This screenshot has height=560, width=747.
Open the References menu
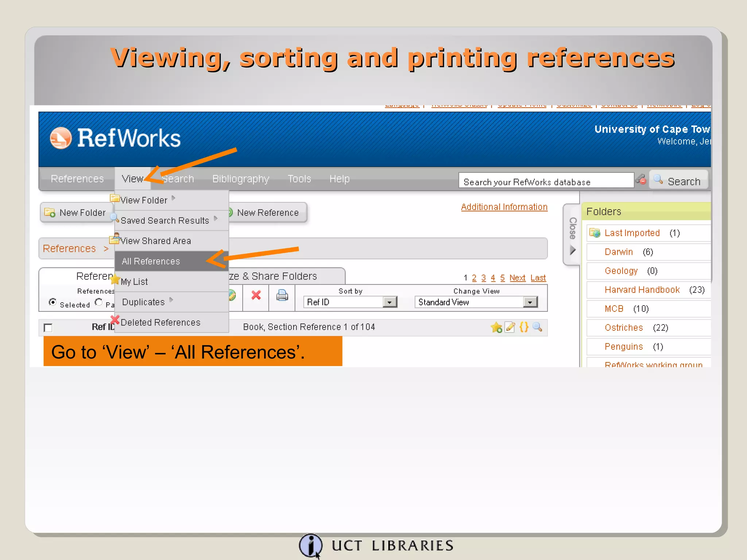click(x=77, y=179)
